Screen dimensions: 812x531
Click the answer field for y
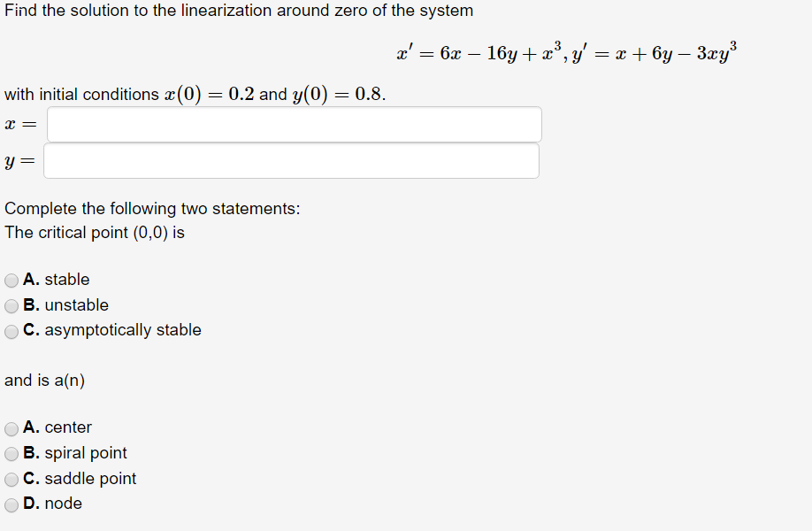[292, 160]
